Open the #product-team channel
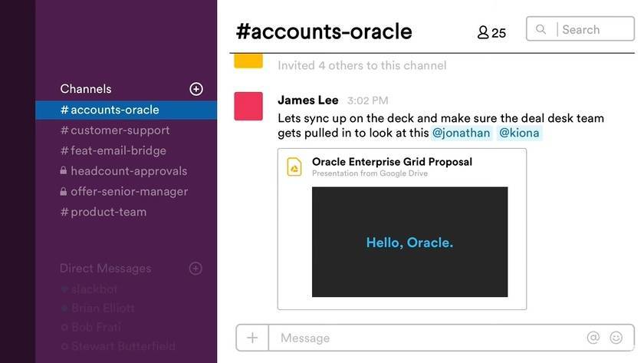The width and height of the screenshot is (644, 363). pyautogui.click(x=108, y=212)
